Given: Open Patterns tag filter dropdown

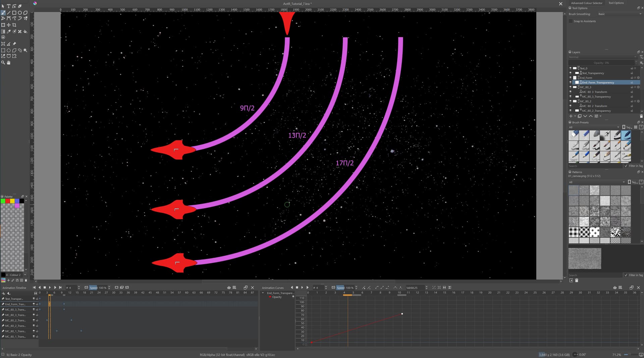Looking at the screenshot, I should point(597,182).
